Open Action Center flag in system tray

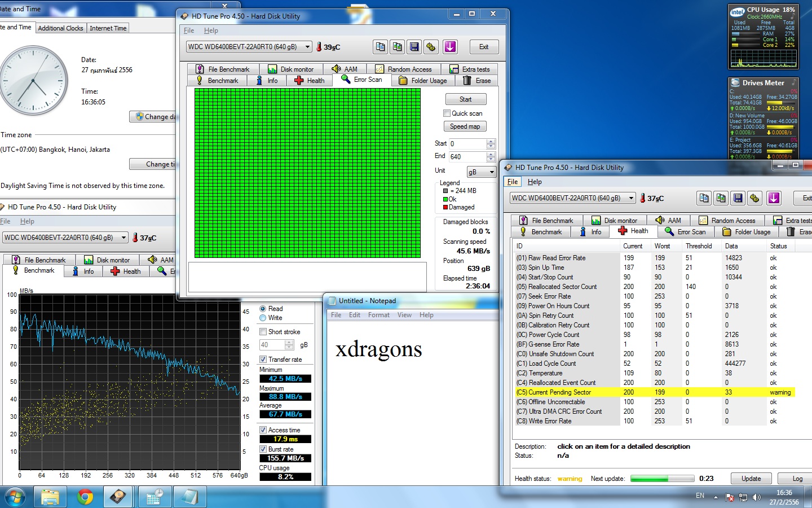coord(730,497)
